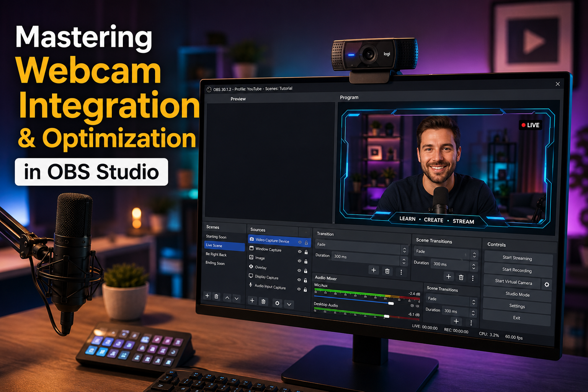
Task: Click the empty Preview pane
Action: click(x=269, y=162)
